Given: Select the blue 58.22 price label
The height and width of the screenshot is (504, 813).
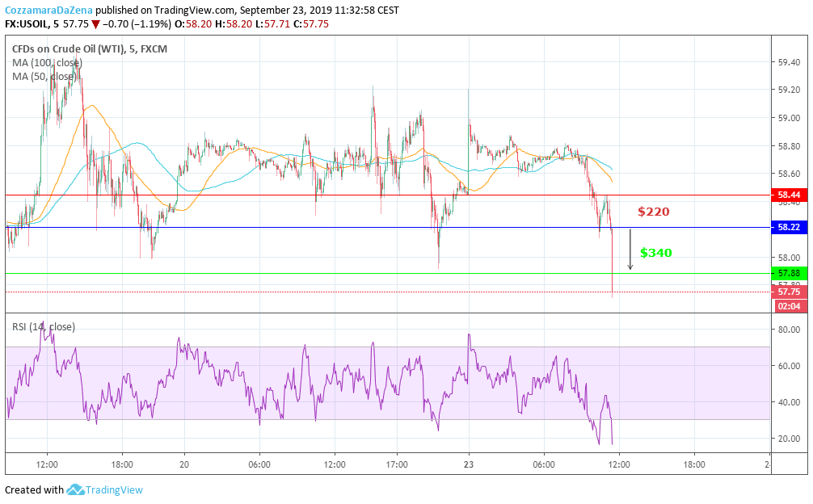Looking at the screenshot, I should tap(789, 228).
